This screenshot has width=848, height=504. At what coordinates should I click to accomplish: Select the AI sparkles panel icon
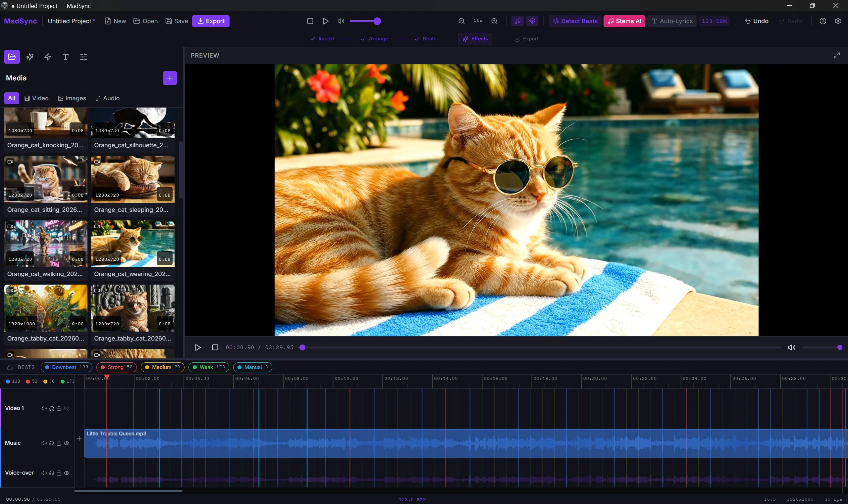(x=30, y=57)
